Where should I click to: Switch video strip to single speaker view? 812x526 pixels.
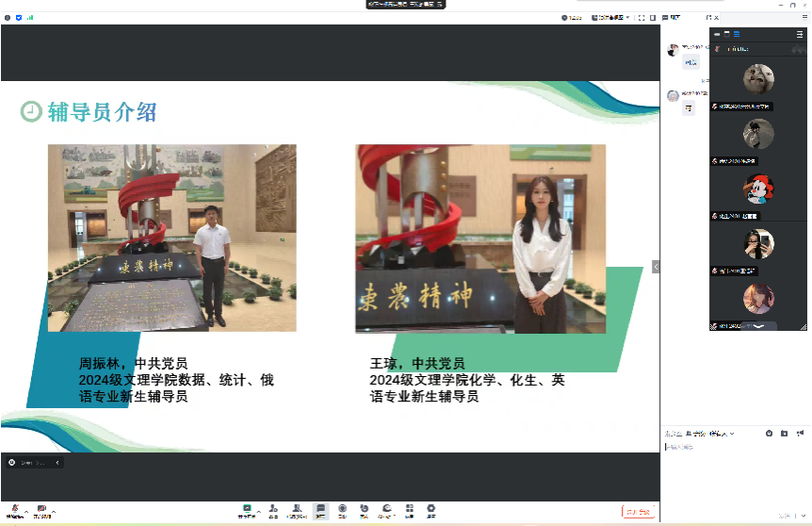(726, 34)
